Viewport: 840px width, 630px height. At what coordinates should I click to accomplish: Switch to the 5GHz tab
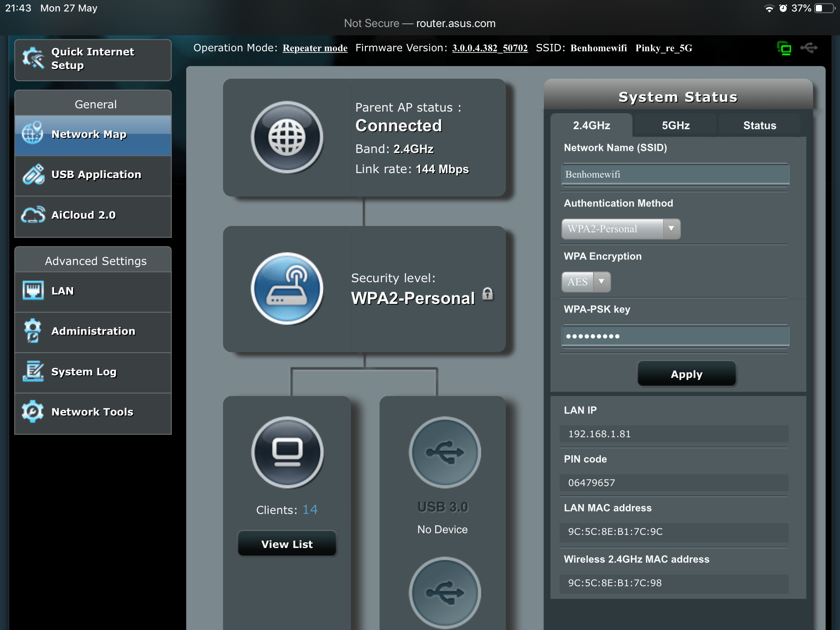click(676, 126)
